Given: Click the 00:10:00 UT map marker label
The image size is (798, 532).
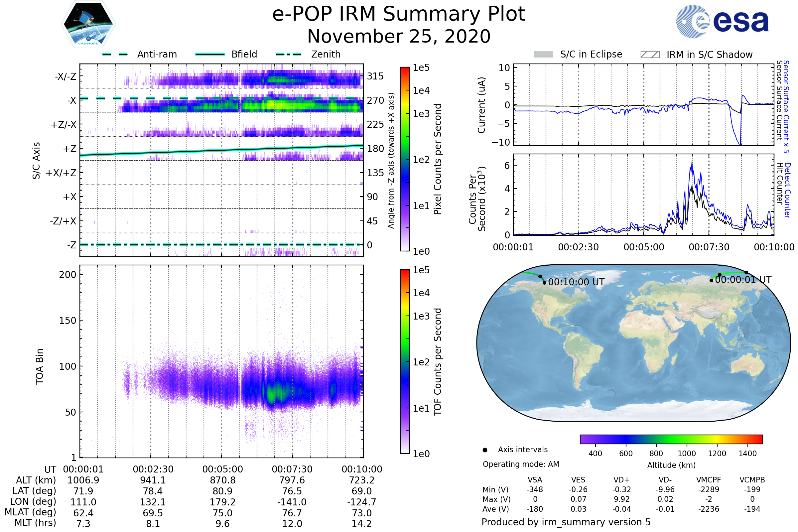Looking at the screenshot, I should (x=576, y=282).
